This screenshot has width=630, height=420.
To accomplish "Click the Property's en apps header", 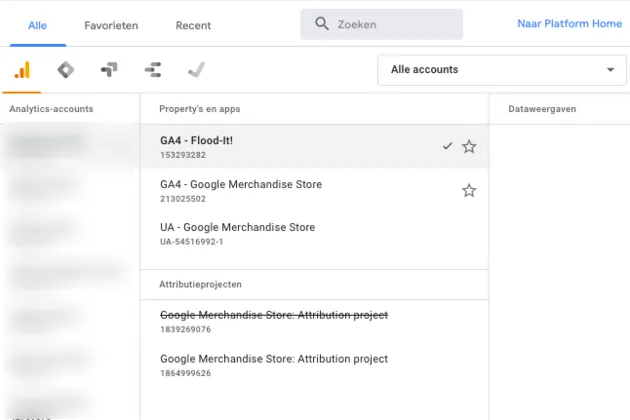I will click(200, 109).
